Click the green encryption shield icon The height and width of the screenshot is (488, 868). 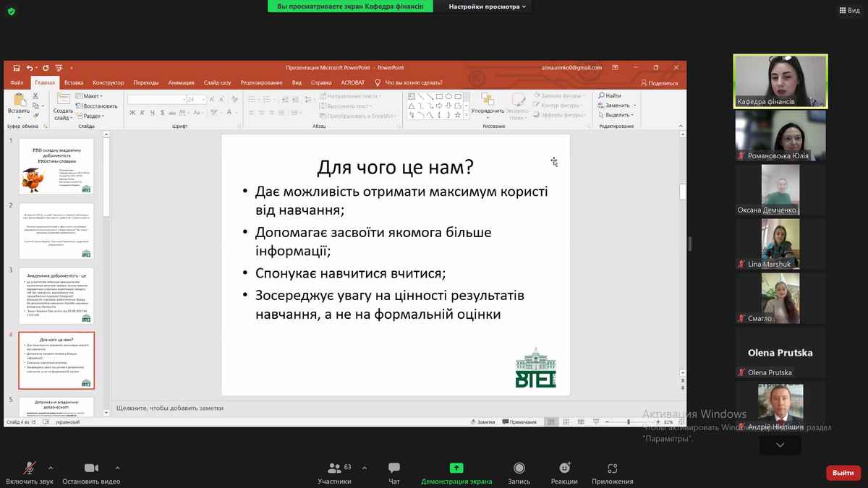click(11, 11)
